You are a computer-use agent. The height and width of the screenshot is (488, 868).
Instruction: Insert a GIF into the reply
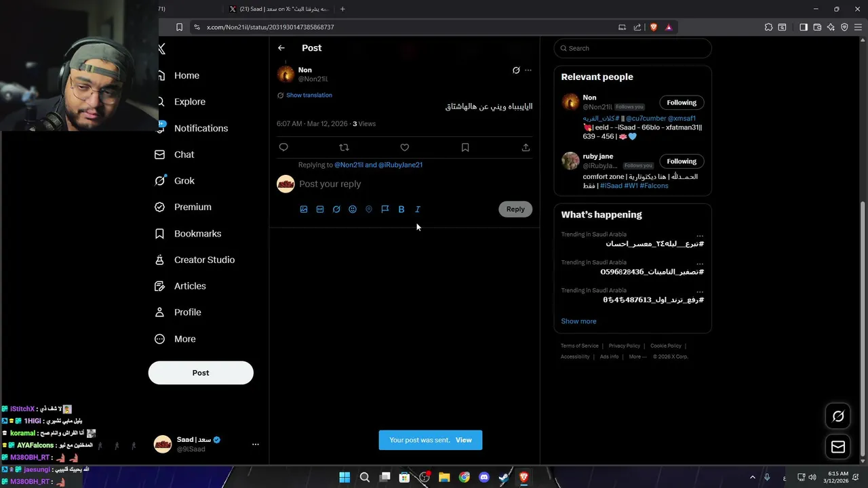click(x=320, y=209)
